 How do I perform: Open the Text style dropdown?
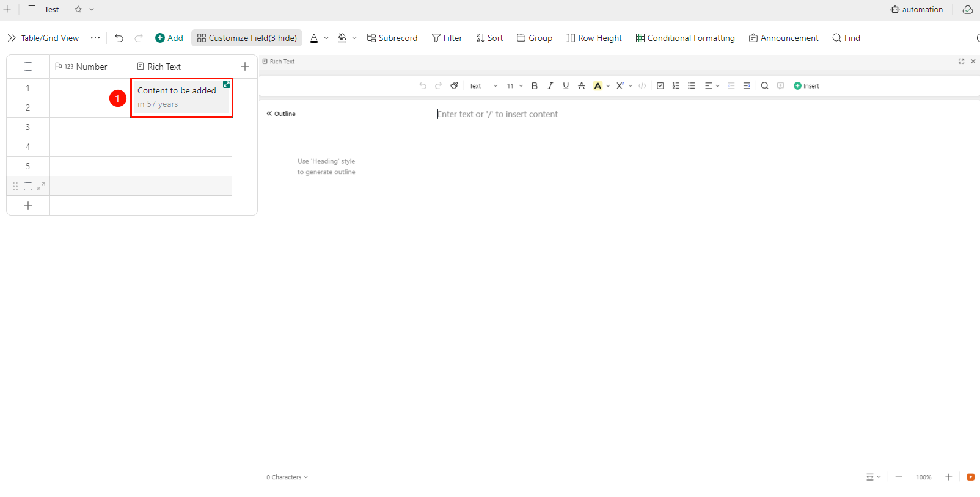click(483, 86)
